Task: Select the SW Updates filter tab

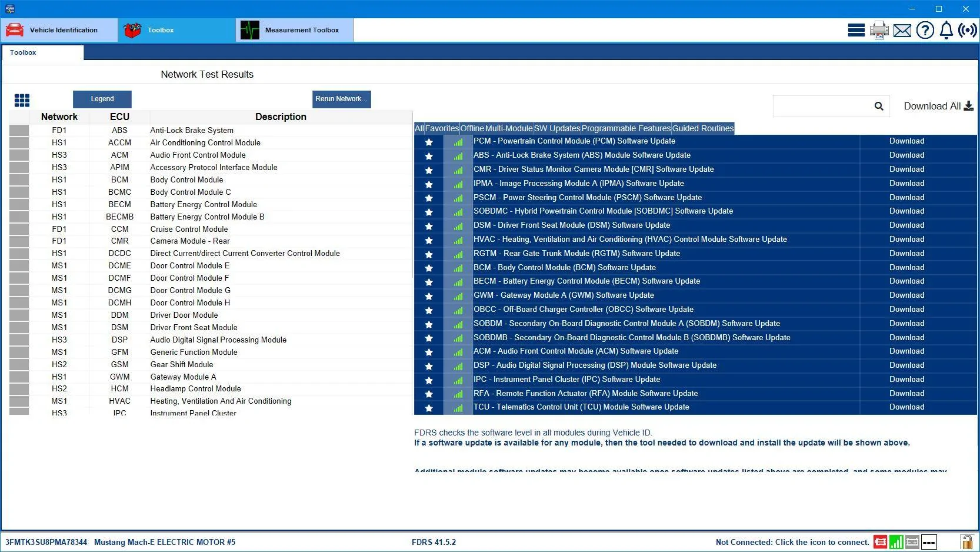Action: click(557, 128)
